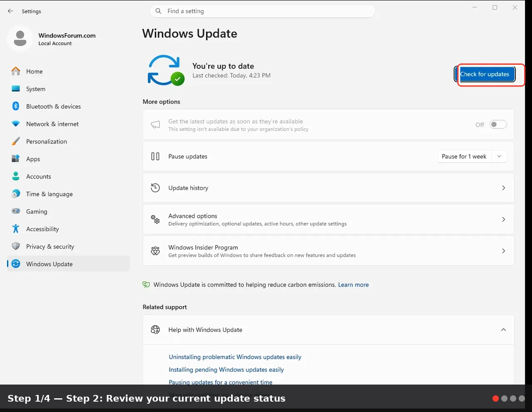Click the back arrow in Settings
The height and width of the screenshot is (412, 532).
(10, 11)
